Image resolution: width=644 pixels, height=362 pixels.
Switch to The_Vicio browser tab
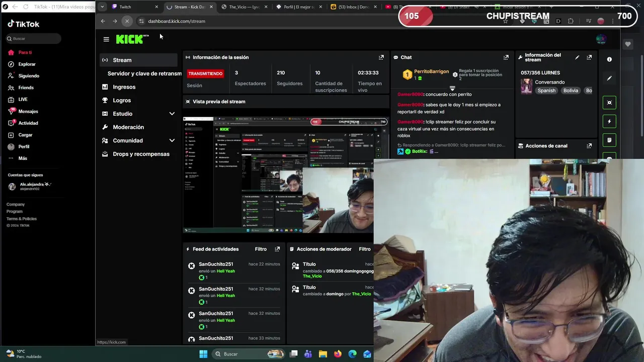pos(244,7)
